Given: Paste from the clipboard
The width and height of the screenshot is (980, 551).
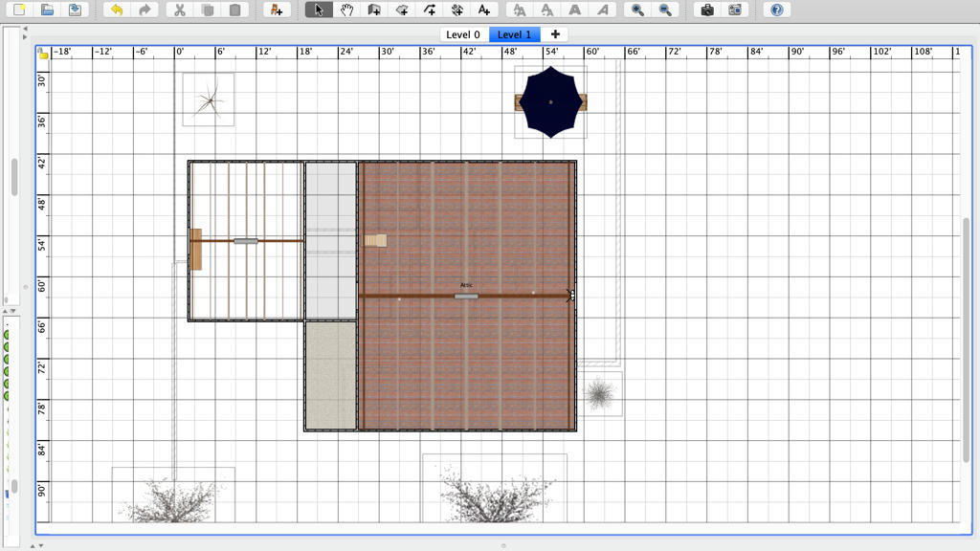Looking at the screenshot, I should [x=235, y=10].
